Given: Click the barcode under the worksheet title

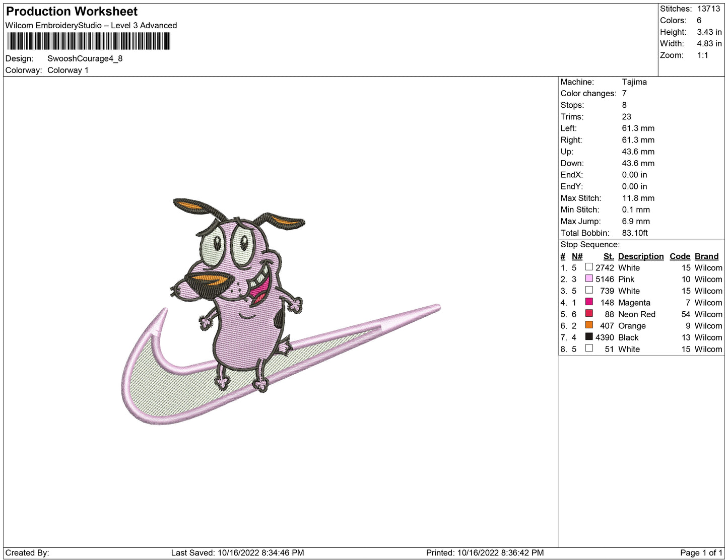Looking at the screenshot, I should [89, 41].
